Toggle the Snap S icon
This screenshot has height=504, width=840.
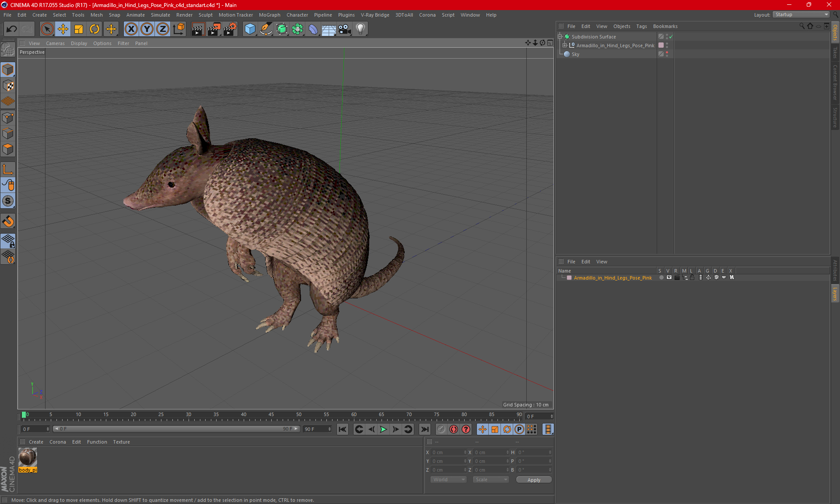[x=8, y=201]
